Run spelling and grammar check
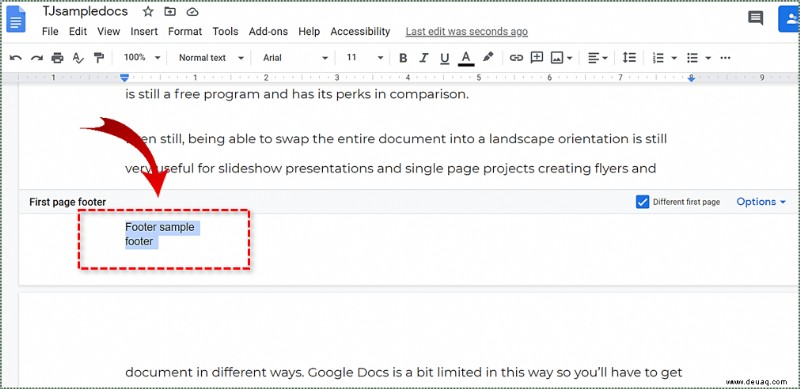This screenshot has height=389, width=800. click(x=78, y=58)
